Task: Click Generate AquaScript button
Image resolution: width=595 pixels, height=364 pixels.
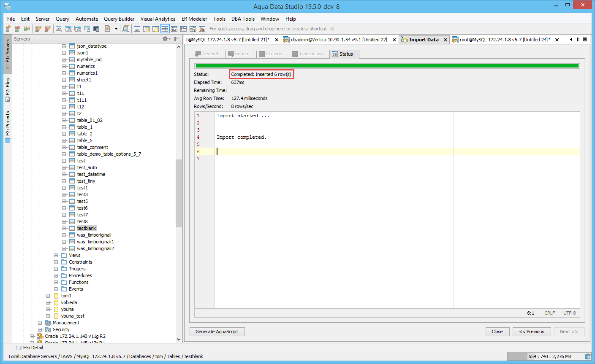Action: click(x=217, y=332)
